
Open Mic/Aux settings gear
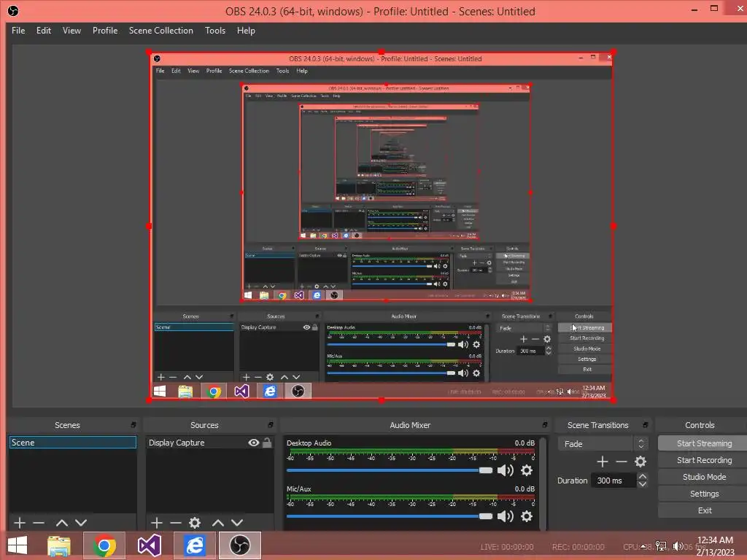click(x=527, y=516)
